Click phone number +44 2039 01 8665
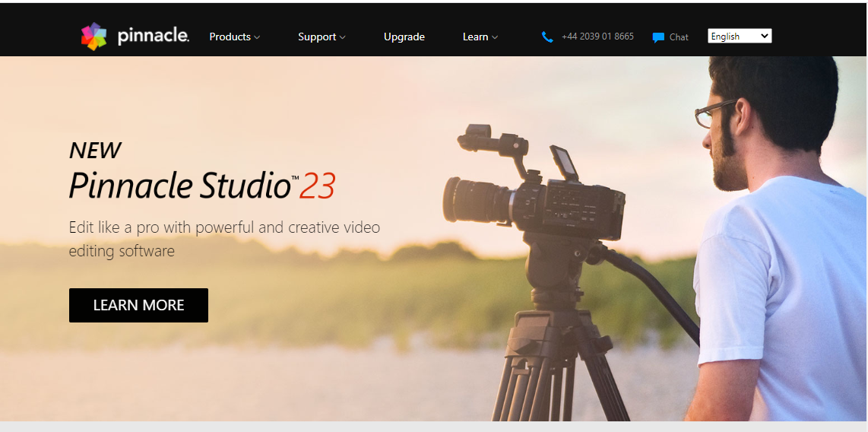Image resolution: width=868 pixels, height=432 pixels. [597, 37]
